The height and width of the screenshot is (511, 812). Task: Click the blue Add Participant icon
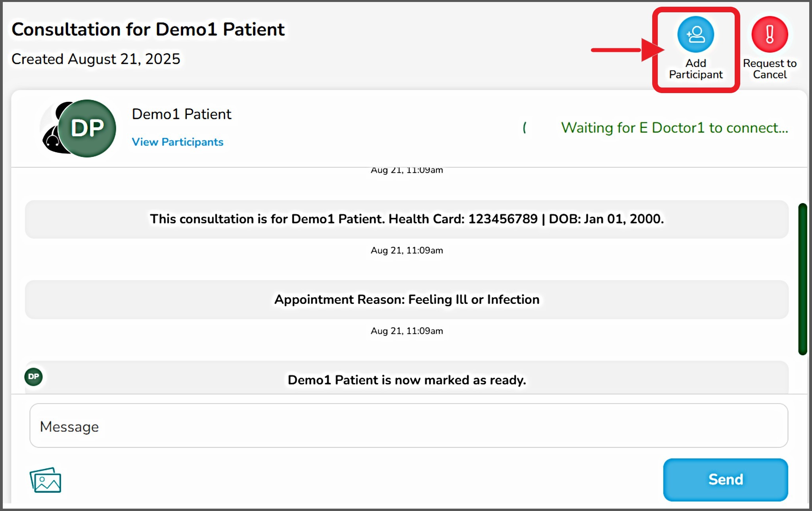click(x=695, y=34)
